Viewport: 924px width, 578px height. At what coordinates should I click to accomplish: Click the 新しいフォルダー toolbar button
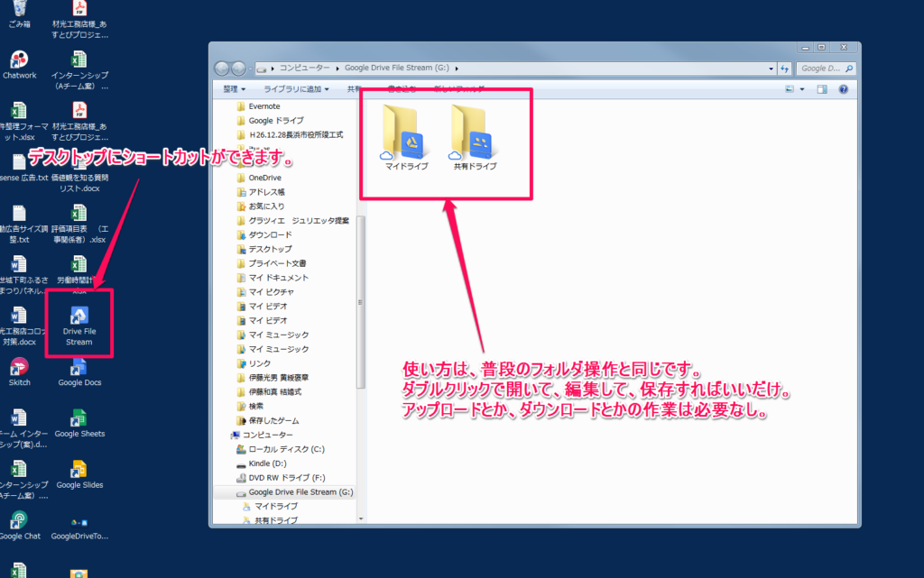point(459,89)
